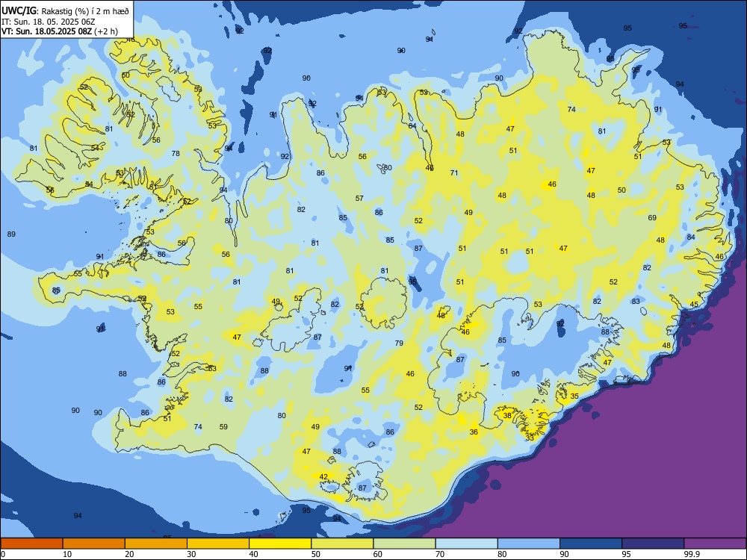Click the legend label '70'

point(440,554)
